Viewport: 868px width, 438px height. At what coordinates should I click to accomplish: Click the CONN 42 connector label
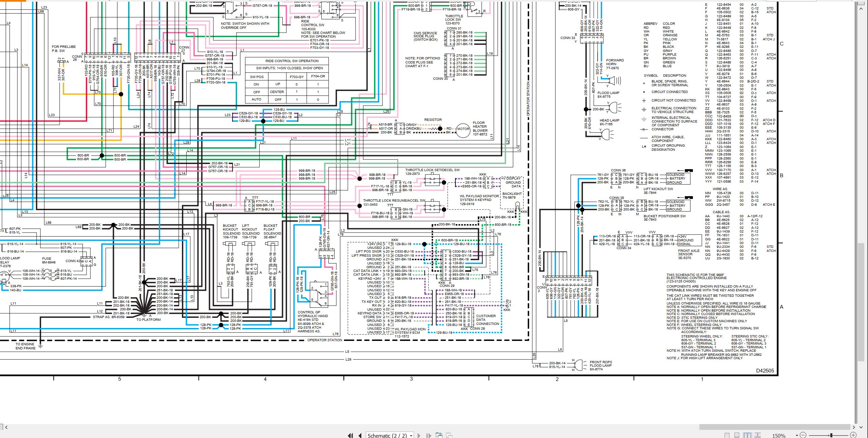point(73,261)
